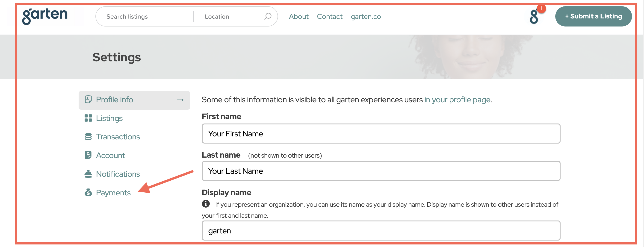644x247 pixels.
Task: Click the arrow on the Profile info tab
Action: [x=180, y=100]
